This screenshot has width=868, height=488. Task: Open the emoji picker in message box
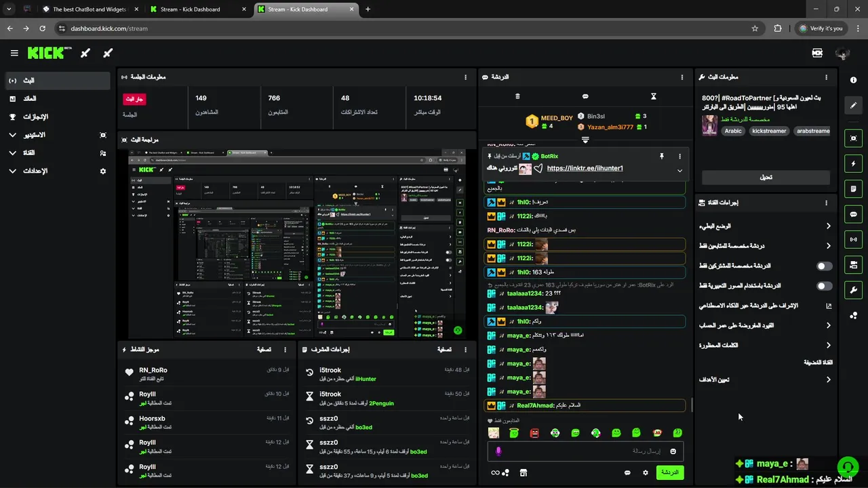pyautogui.click(x=673, y=451)
